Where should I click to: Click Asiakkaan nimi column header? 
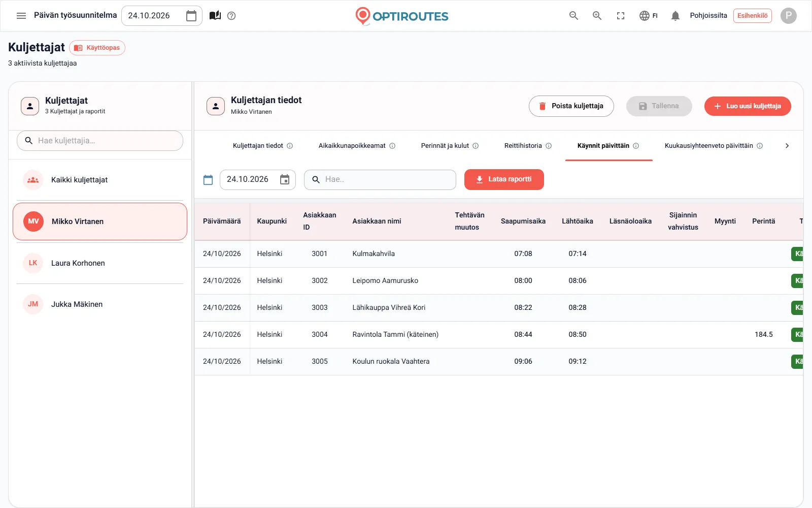click(377, 221)
